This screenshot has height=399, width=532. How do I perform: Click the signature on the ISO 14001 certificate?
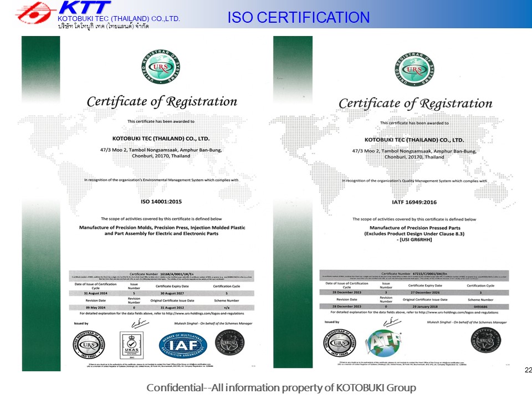(x=140, y=324)
